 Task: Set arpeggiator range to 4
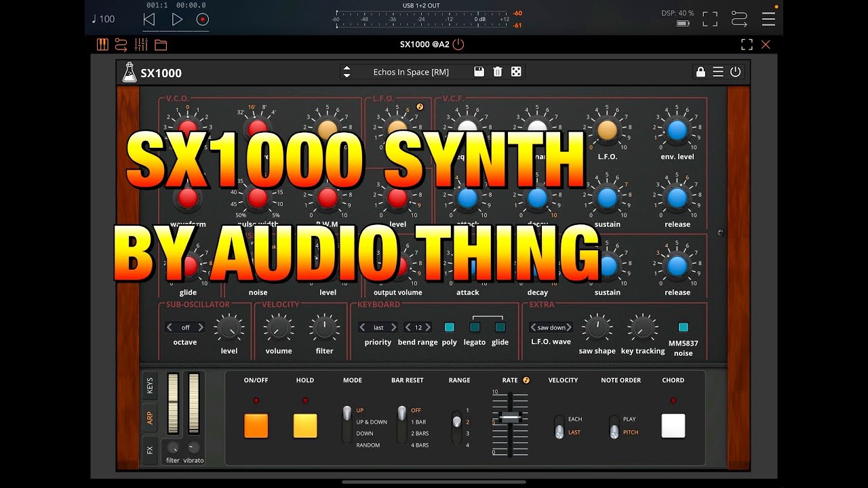[x=468, y=445]
